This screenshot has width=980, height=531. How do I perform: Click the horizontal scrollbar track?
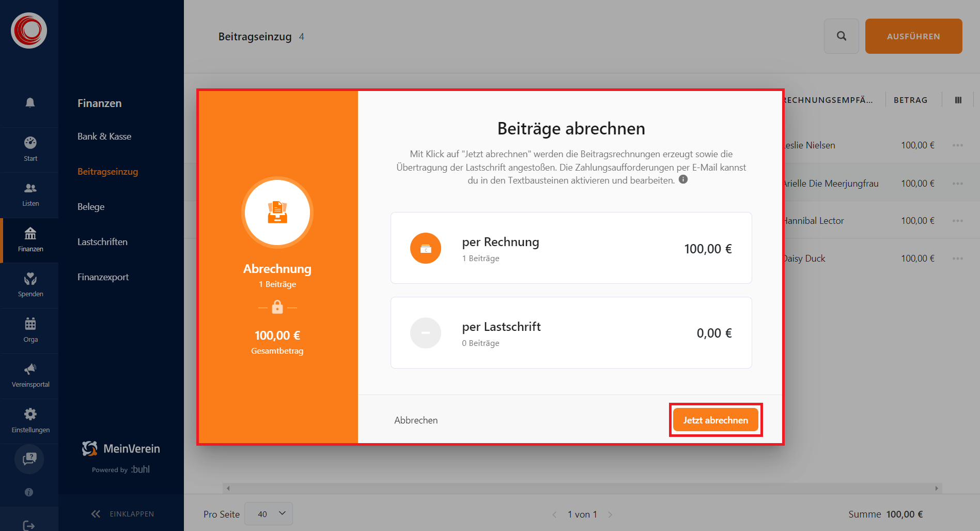click(x=582, y=488)
